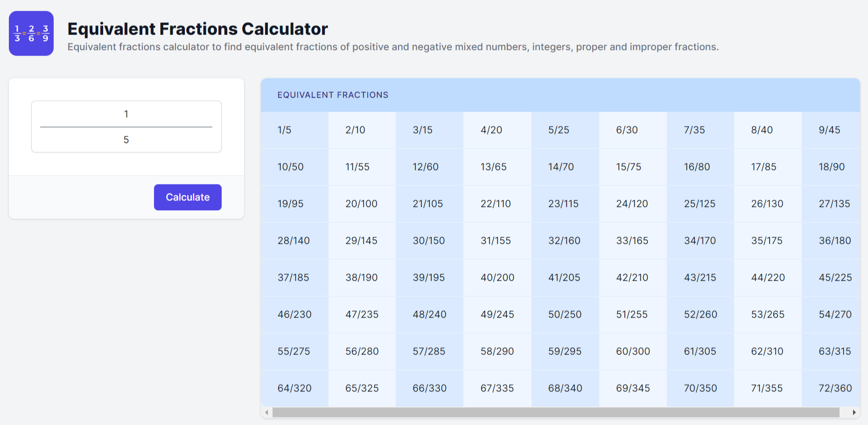The width and height of the screenshot is (868, 425).
Task: Click the scrollbar left arrow
Action: 266,412
